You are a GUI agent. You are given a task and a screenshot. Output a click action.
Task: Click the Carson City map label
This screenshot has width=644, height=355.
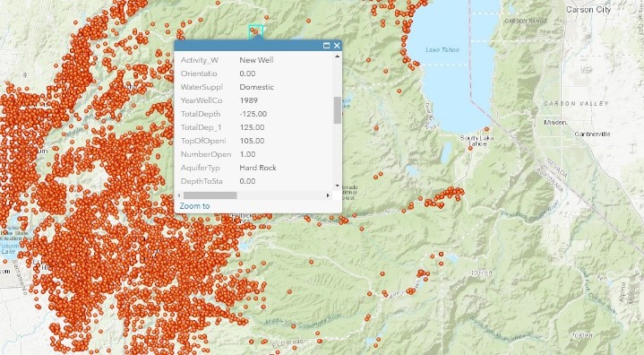click(588, 10)
